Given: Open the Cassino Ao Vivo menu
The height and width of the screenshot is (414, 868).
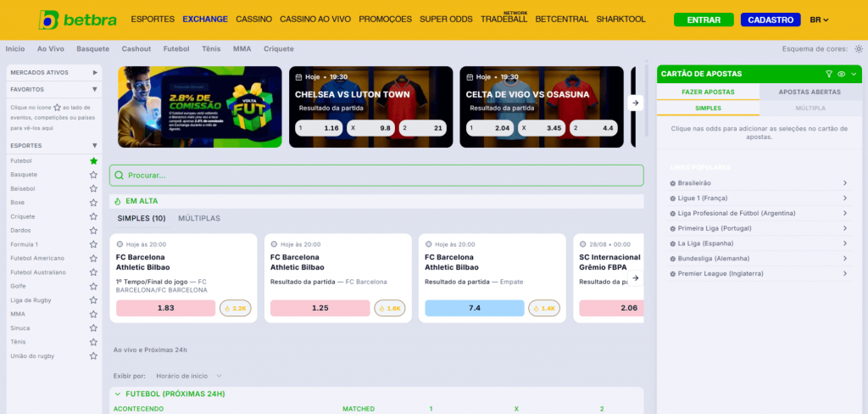Looking at the screenshot, I should pos(315,20).
